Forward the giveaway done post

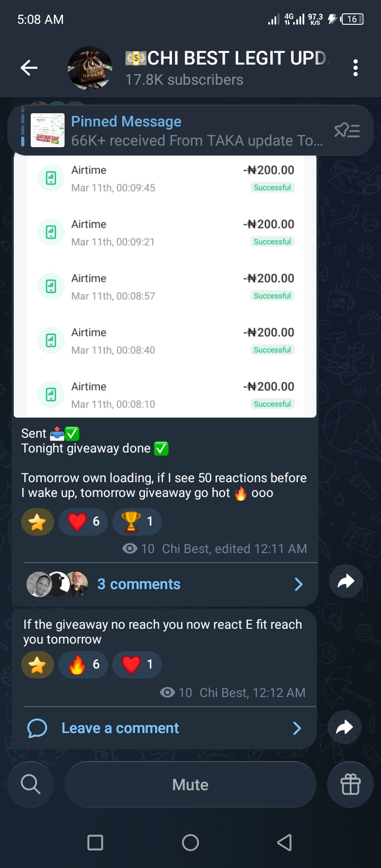pyautogui.click(x=346, y=582)
